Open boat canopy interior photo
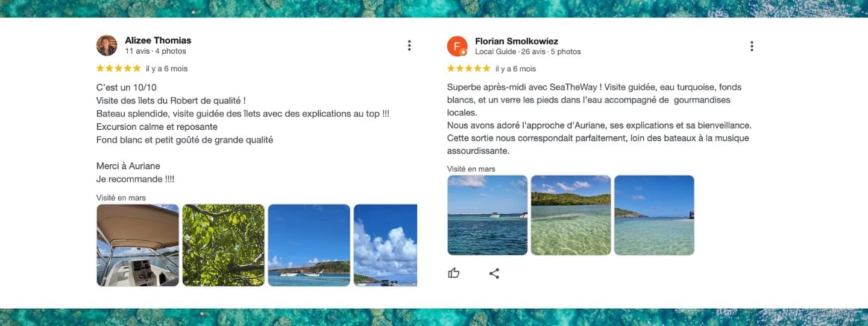Screen dimensions: 868x326 [x=138, y=245]
